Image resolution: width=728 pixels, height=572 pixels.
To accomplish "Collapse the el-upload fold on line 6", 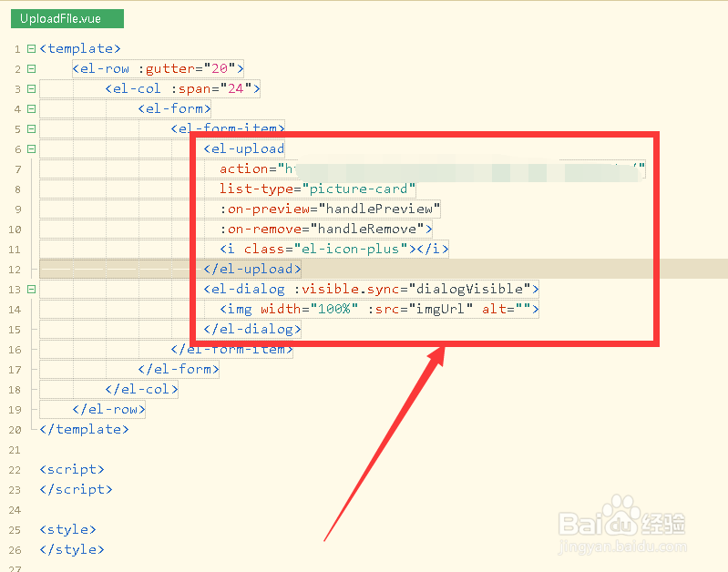I will coord(31,149).
